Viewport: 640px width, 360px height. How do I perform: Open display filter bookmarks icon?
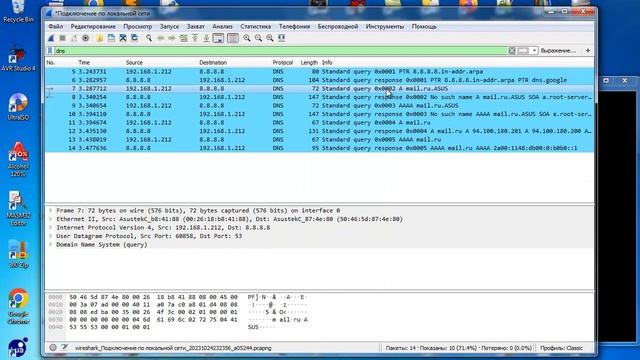coord(50,51)
